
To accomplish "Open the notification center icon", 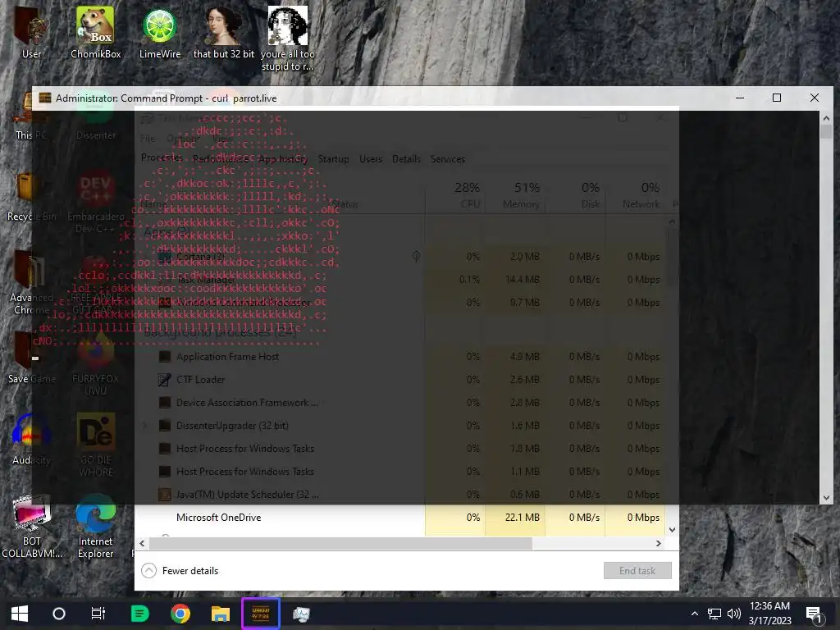I will point(814,614).
